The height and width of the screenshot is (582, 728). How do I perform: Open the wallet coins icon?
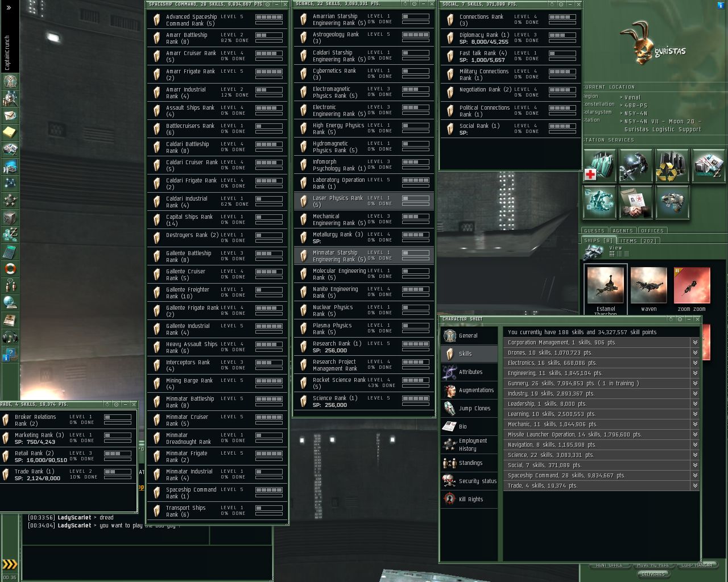click(x=10, y=235)
